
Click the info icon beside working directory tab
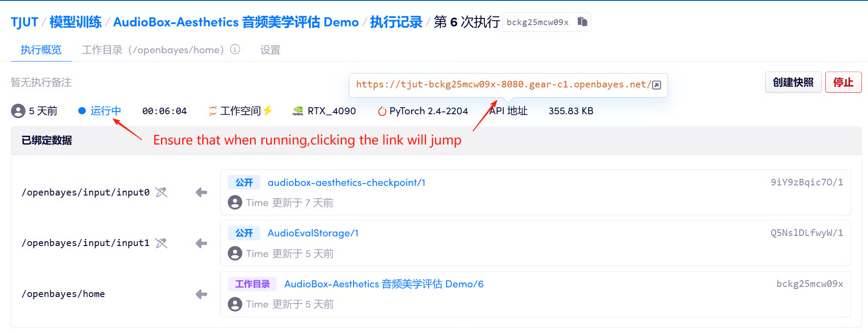(235, 49)
